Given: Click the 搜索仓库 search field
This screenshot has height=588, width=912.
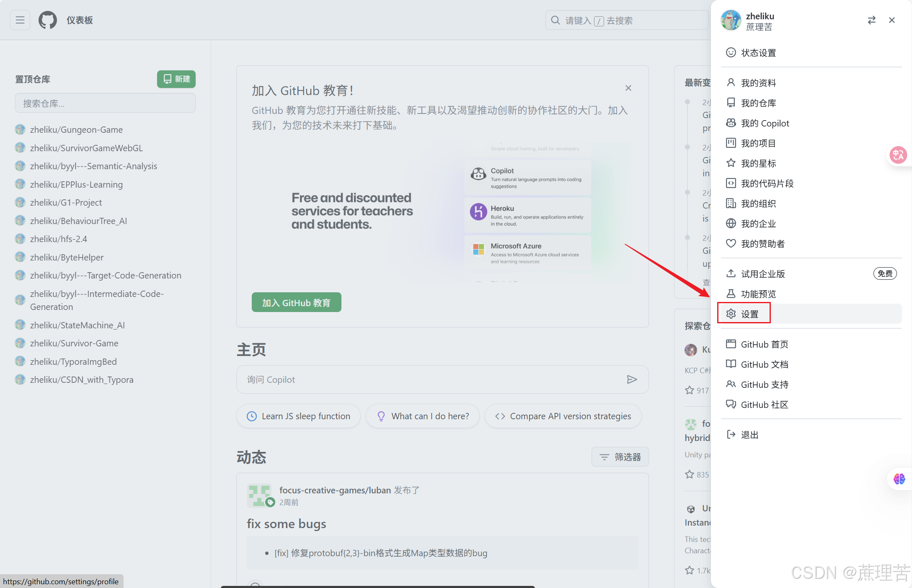Looking at the screenshot, I should coord(105,103).
